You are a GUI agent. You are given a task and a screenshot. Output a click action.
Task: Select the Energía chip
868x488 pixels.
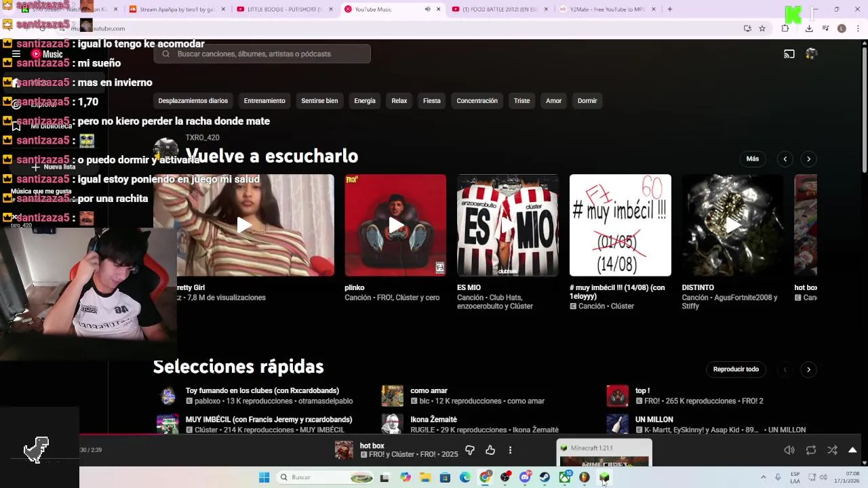point(365,101)
